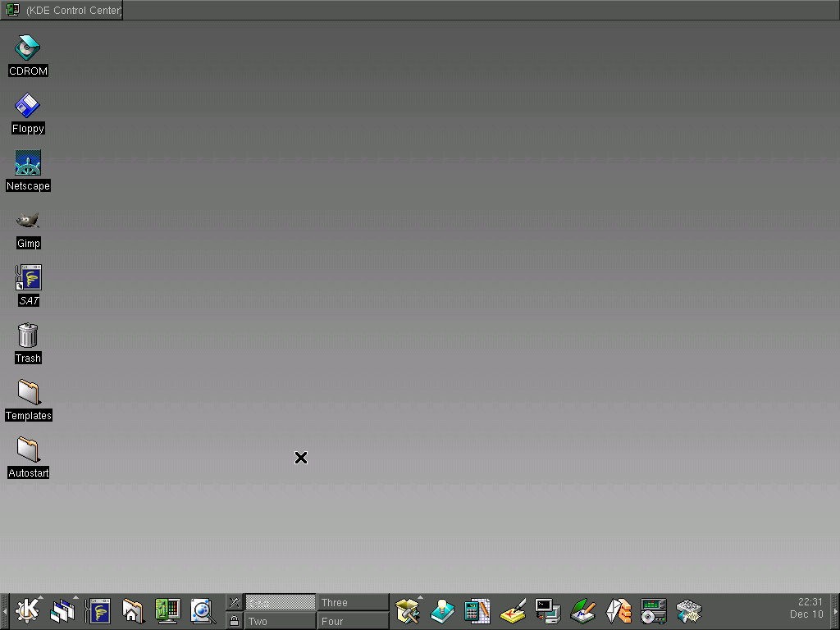The width and height of the screenshot is (840, 630).
Task: Switch to virtual desktop Two
Action: click(x=280, y=621)
